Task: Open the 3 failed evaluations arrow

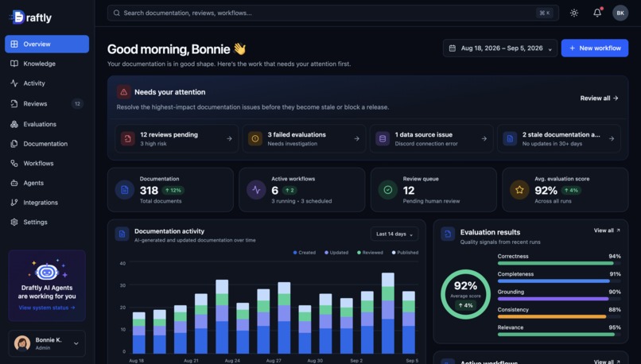Action: [x=357, y=139]
